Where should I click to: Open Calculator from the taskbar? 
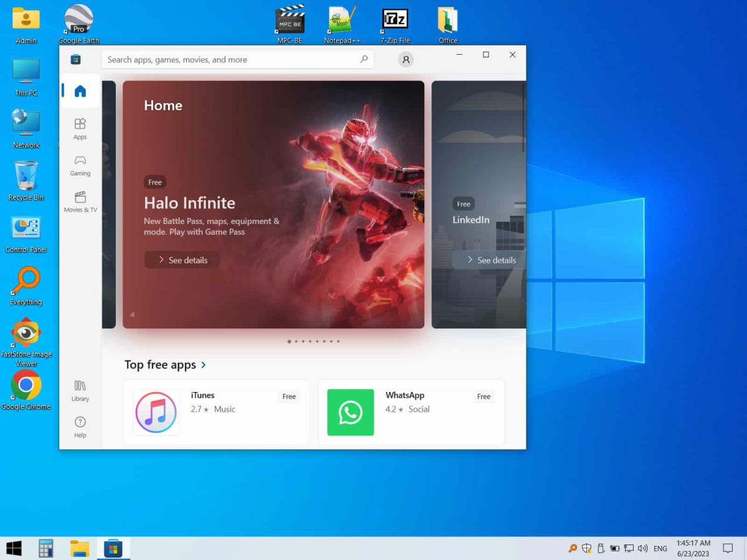coord(45,548)
